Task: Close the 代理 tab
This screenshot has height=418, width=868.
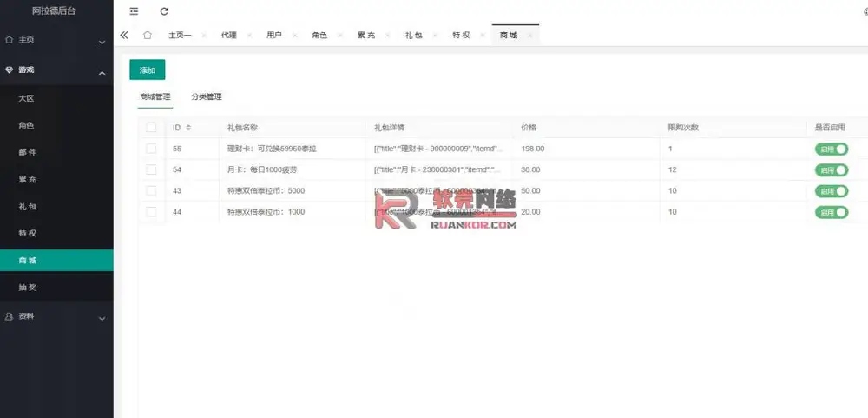Action: [x=249, y=36]
